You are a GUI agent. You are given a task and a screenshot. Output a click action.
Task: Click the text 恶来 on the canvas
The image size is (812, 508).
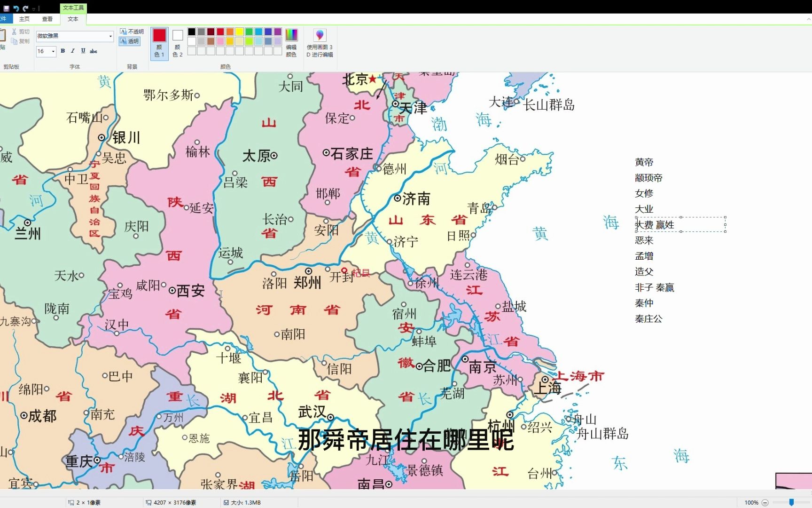click(x=644, y=240)
